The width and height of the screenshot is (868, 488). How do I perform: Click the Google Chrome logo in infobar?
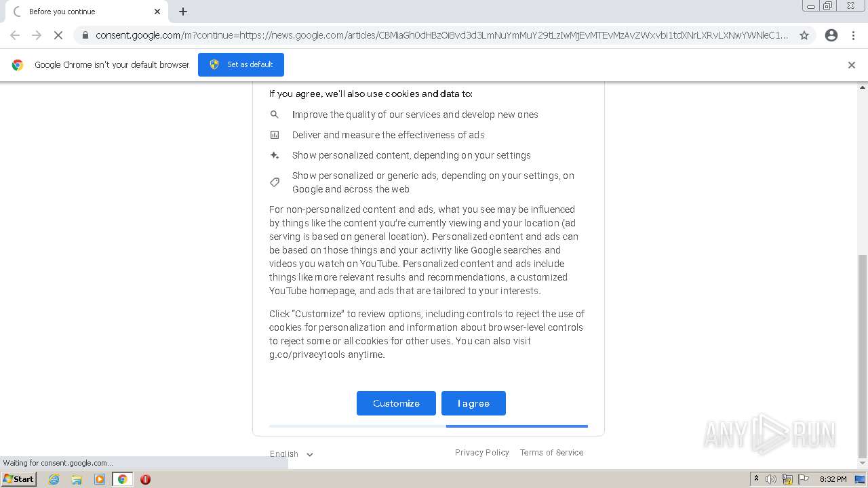[x=18, y=65]
